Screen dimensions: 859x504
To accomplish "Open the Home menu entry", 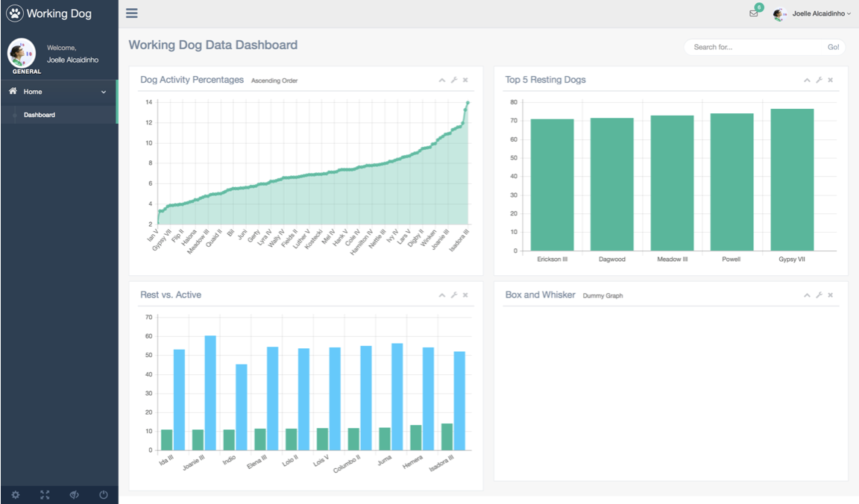I will [x=59, y=92].
